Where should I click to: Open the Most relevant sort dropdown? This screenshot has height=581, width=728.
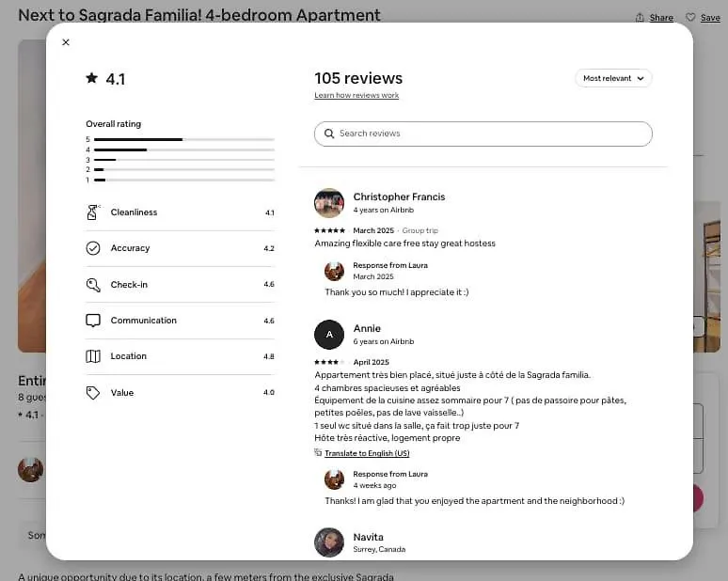[x=613, y=78]
